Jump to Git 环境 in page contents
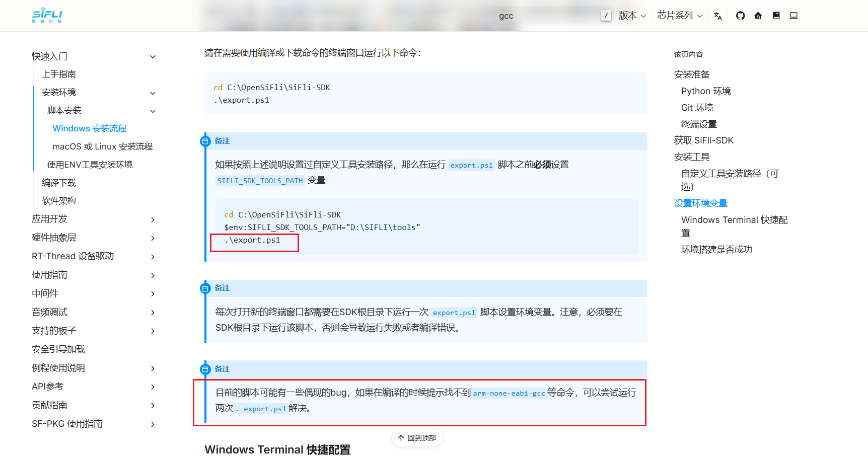 697,107
